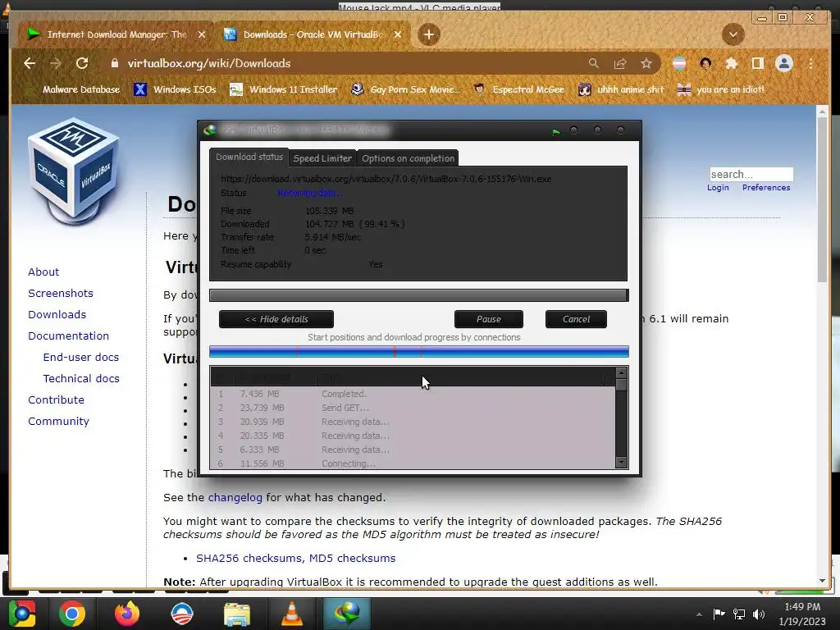The height and width of the screenshot is (630, 840).
Task: Click the magnifier icon in address bar
Action: tap(594, 63)
